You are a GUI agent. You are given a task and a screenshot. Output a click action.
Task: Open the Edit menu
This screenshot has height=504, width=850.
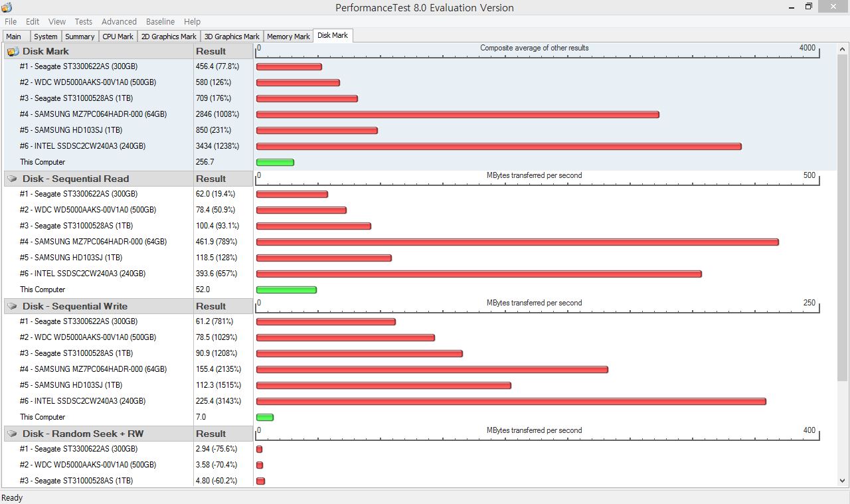[33, 21]
